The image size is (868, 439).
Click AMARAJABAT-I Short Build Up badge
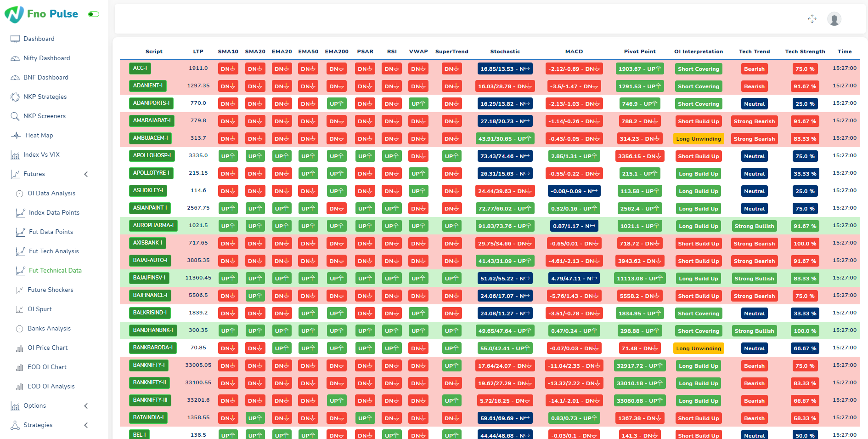pos(698,121)
